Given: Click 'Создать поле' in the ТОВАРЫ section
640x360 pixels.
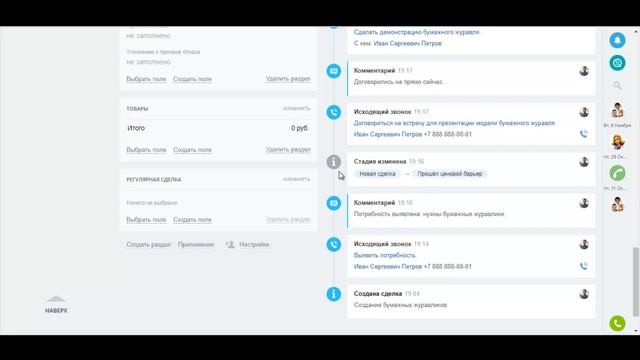Looking at the screenshot, I should 192,150.
